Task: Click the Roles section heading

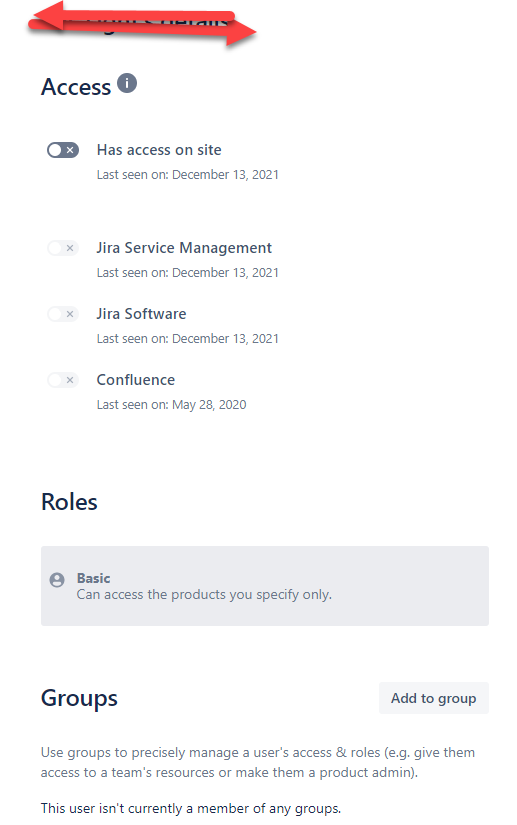Action: click(x=69, y=502)
